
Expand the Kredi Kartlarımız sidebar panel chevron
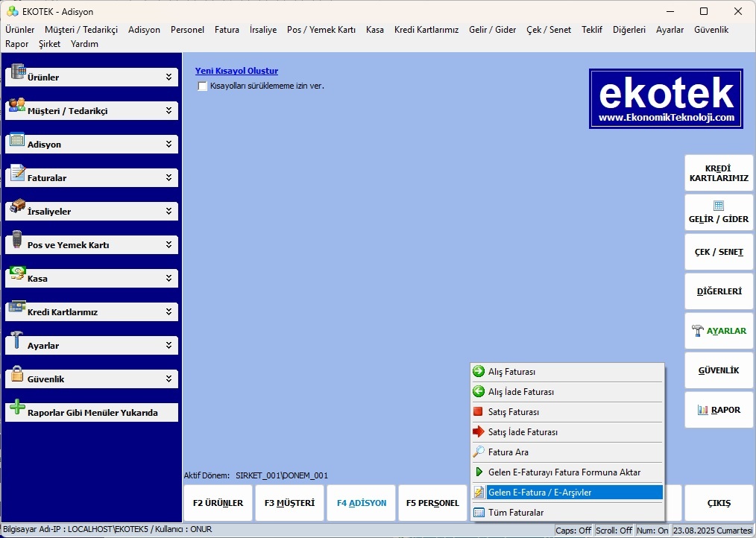168,312
